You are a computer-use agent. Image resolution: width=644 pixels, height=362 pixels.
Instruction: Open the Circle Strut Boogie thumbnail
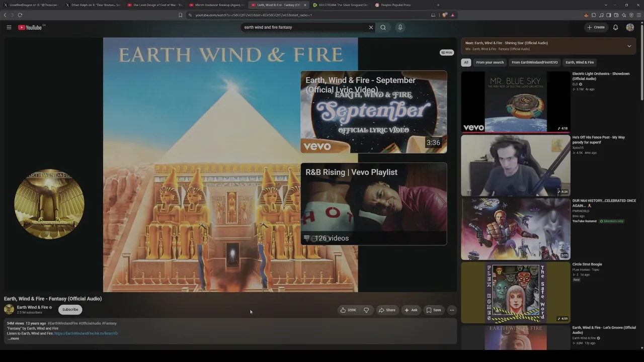[516, 292]
